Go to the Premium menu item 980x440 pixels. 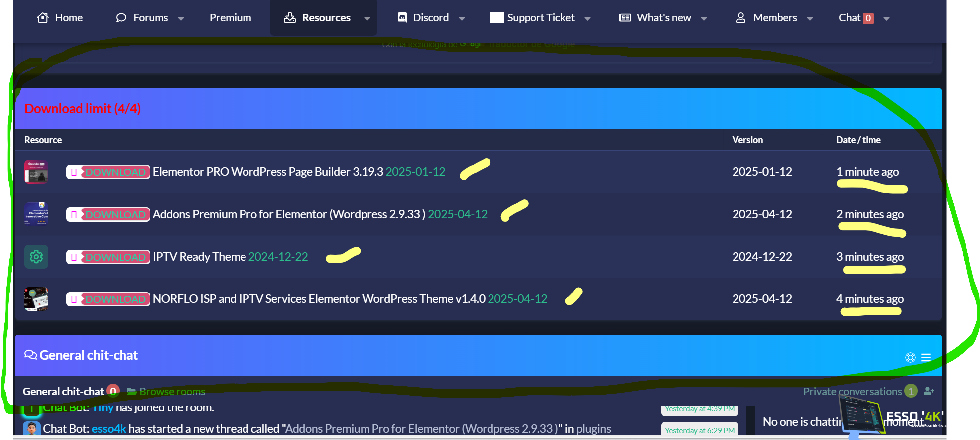(230, 18)
